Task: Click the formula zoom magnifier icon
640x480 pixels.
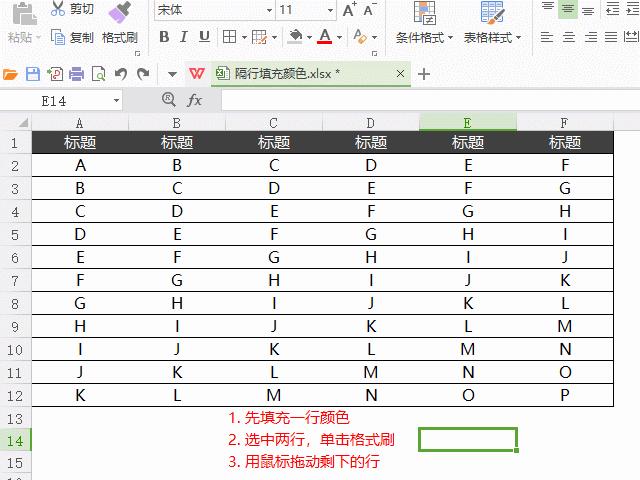Action: (x=169, y=100)
